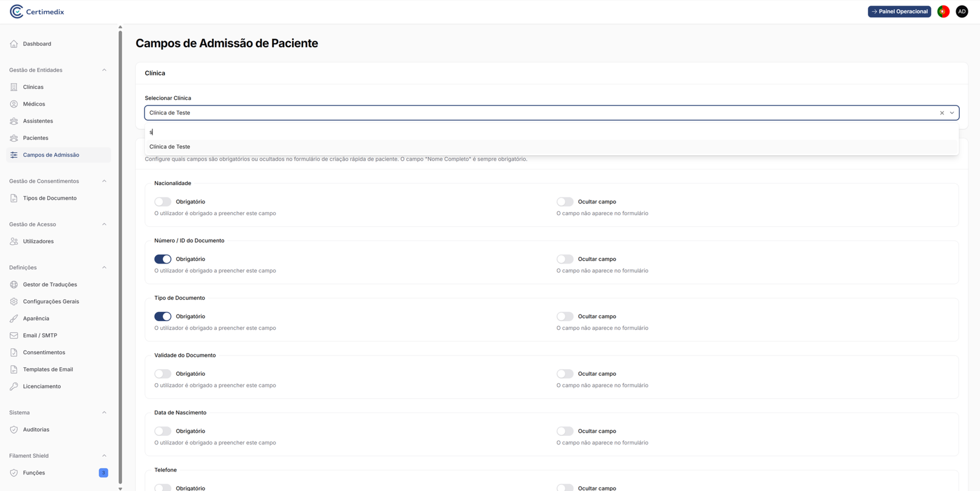The width and height of the screenshot is (980, 491).
Task: Click the clinic select dropdown chevron
Action: tap(952, 113)
